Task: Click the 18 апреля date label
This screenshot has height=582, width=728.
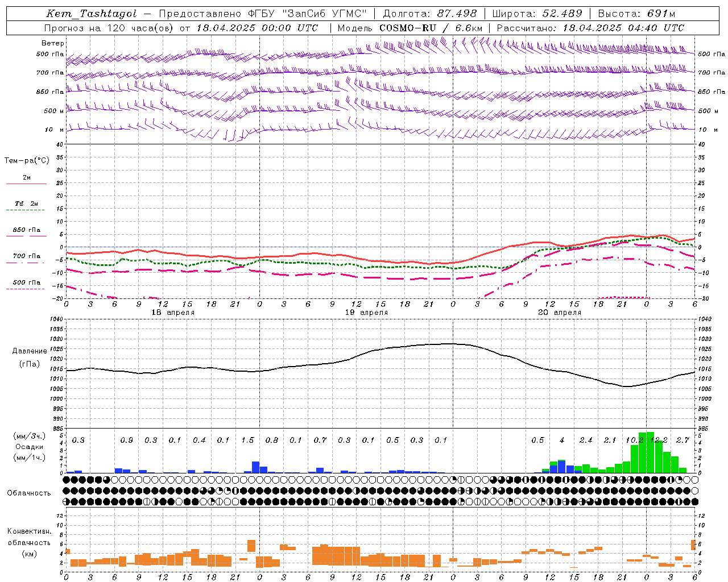Action: click(173, 313)
